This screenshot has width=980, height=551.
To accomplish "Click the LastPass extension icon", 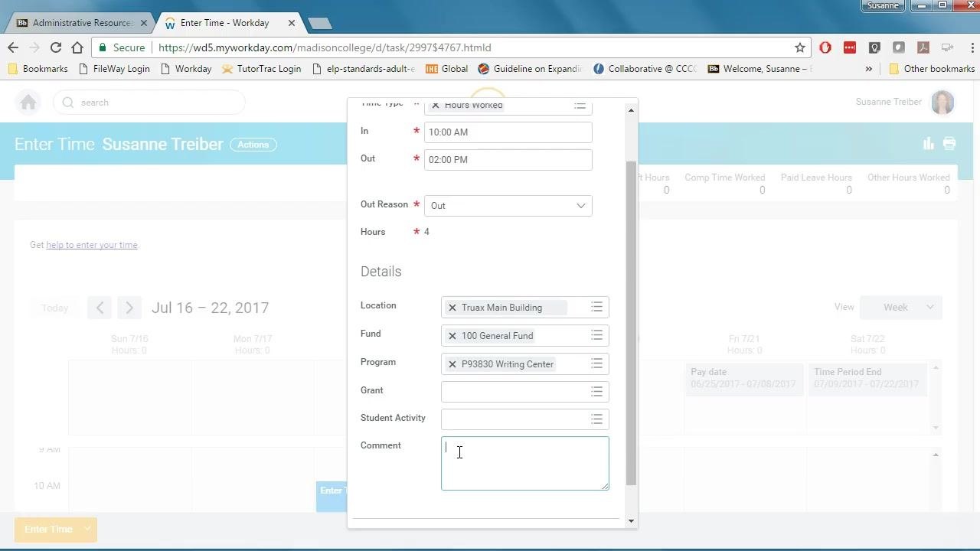I will (x=850, y=47).
